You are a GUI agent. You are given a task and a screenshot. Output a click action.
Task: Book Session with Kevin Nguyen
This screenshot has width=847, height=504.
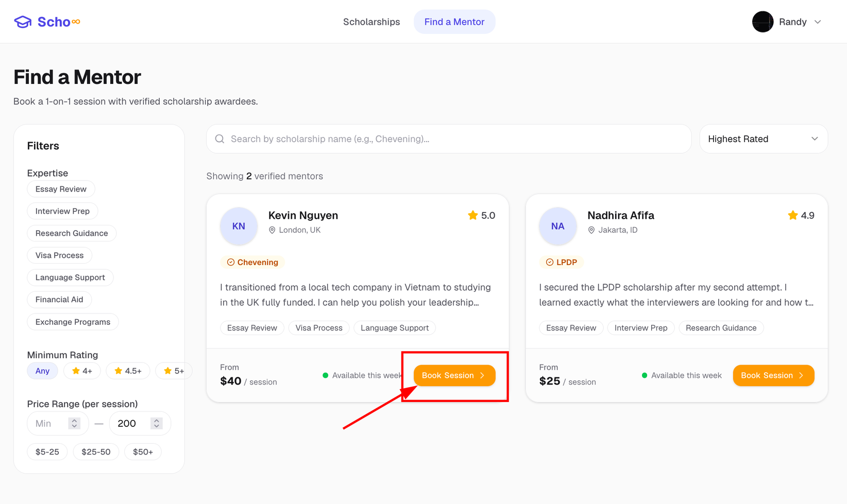click(x=454, y=375)
